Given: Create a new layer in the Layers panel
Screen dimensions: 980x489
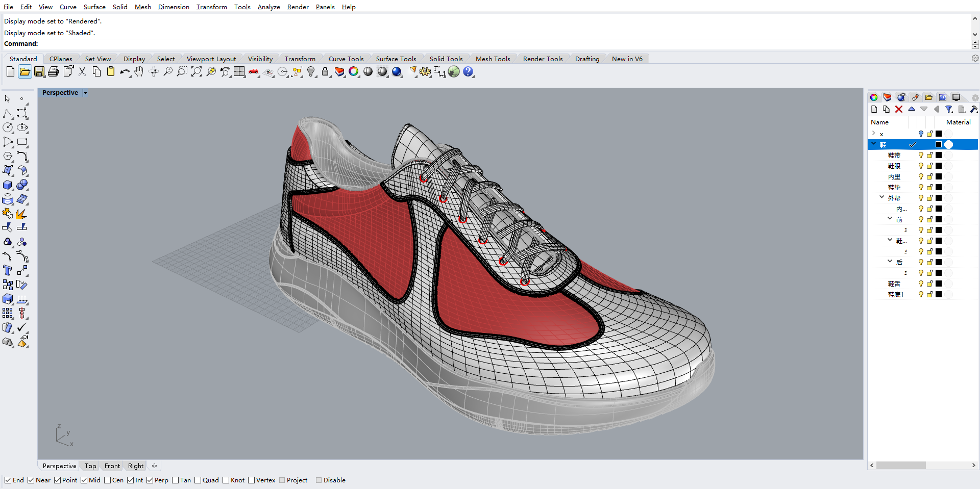Looking at the screenshot, I should (x=874, y=109).
